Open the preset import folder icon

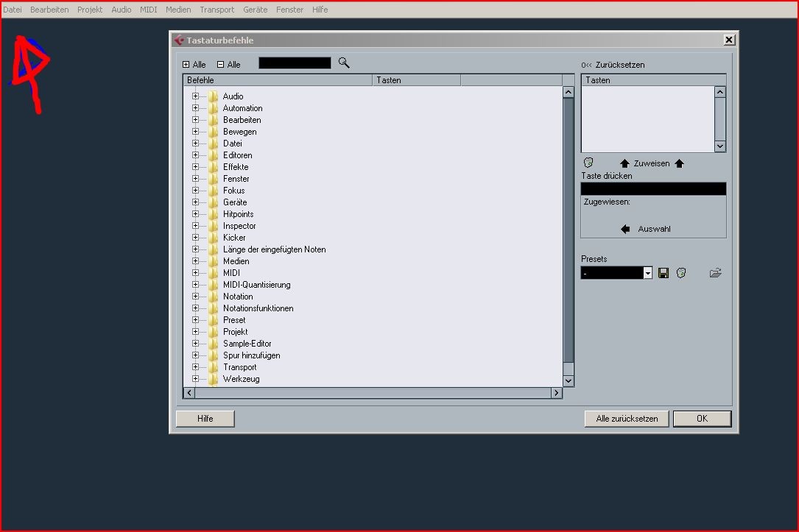716,273
